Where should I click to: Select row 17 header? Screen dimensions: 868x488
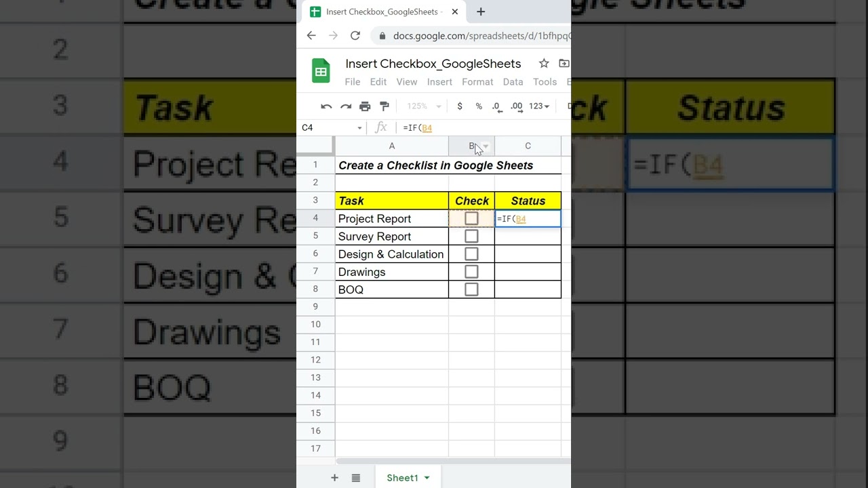(x=315, y=449)
